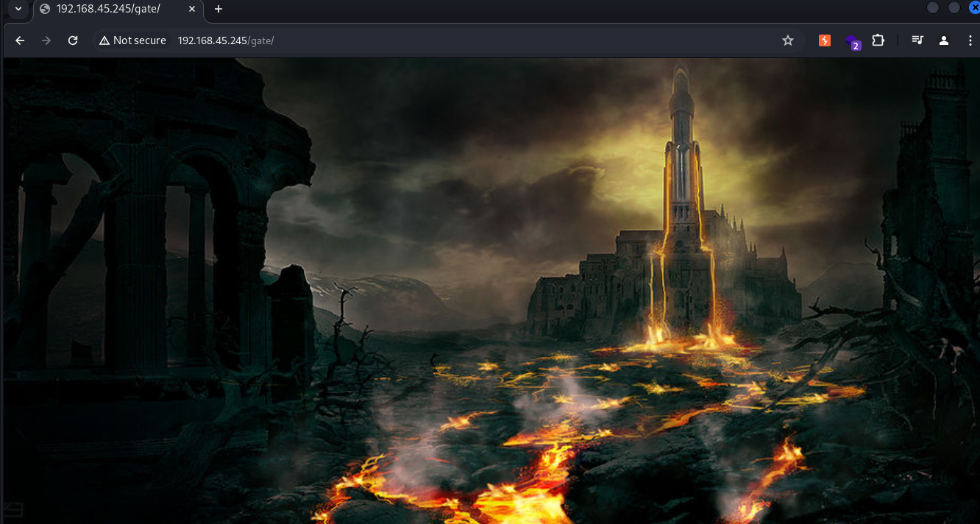Bookmark this page with the star icon

coord(788,40)
